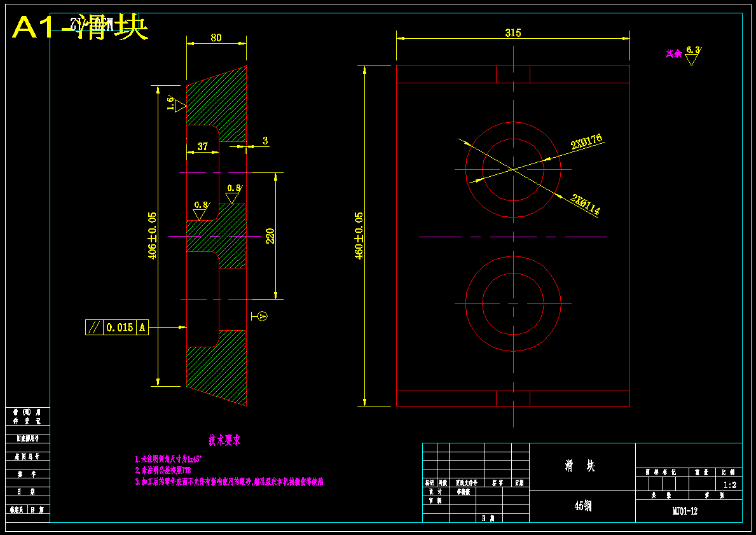Select the 1.6 surface roughness symbol
The image size is (756, 535).
click(x=176, y=104)
